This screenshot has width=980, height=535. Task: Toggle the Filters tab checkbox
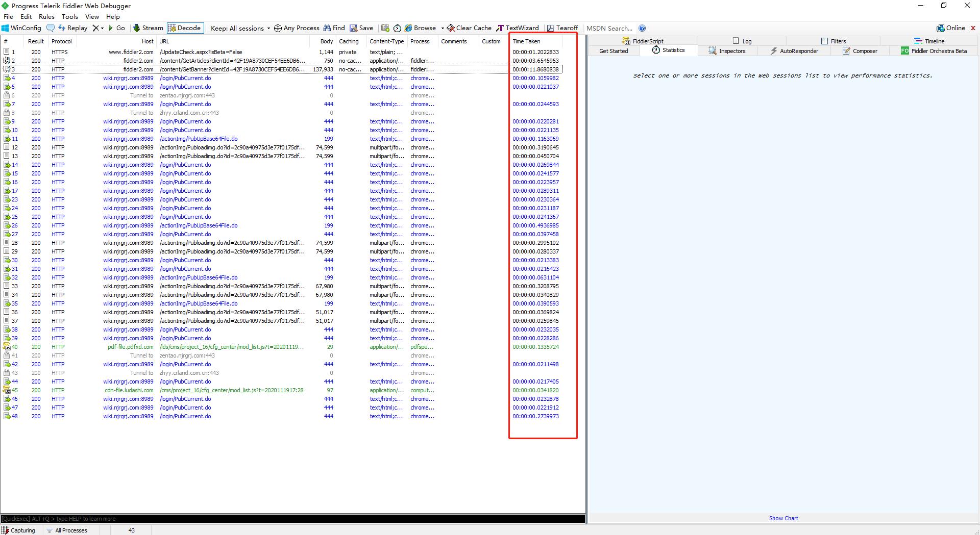click(824, 41)
